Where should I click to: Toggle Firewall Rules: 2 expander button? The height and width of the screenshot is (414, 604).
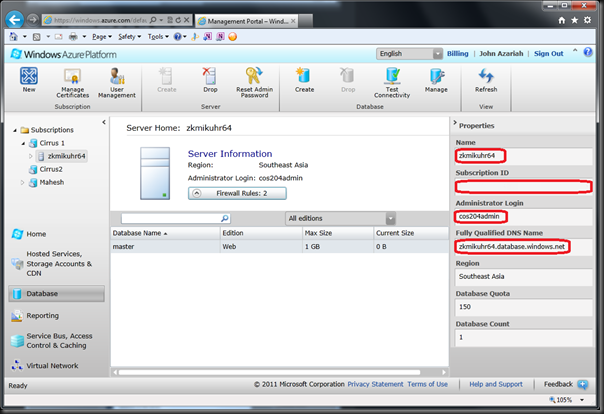tap(237, 193)
